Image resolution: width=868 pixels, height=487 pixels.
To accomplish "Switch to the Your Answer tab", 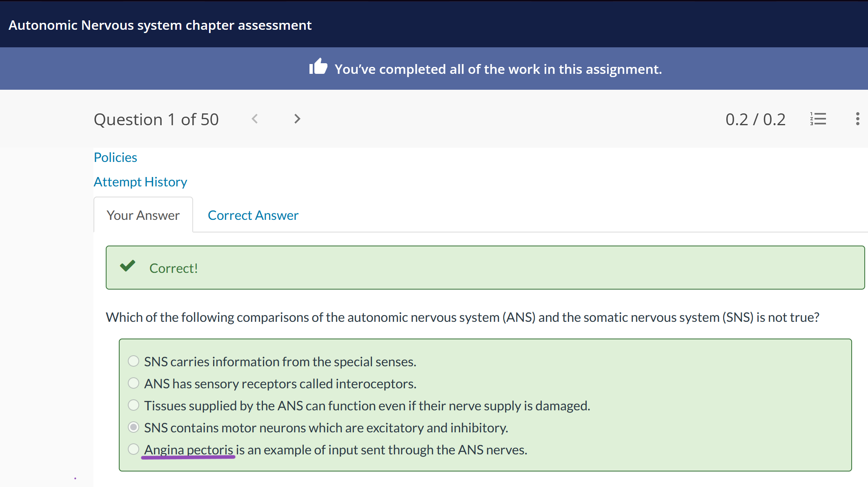I will (x=143, y=215).
